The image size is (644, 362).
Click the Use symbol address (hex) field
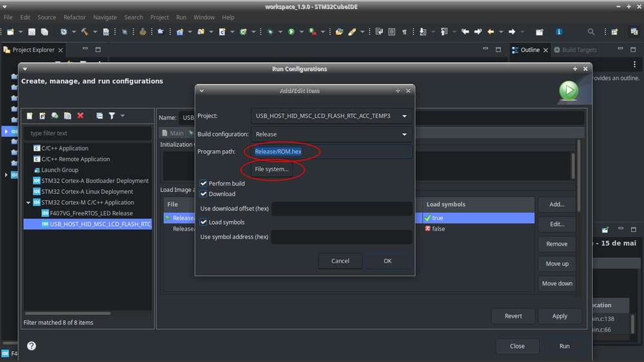click(342, 237)
